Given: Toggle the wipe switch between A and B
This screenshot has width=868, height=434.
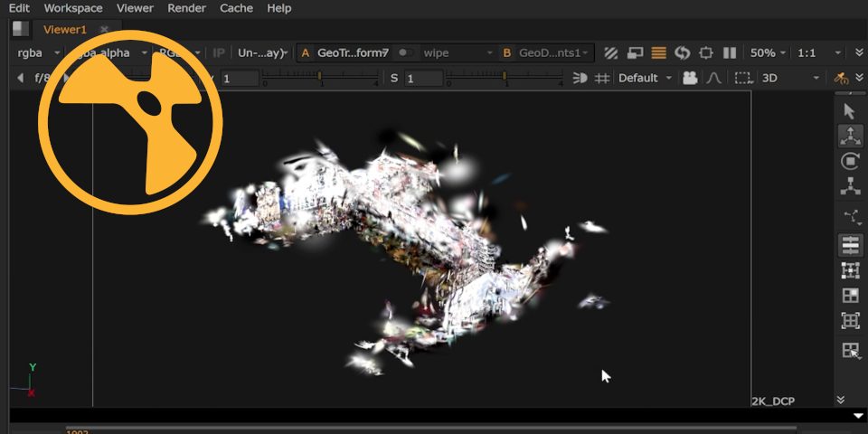Looking at the screenshot, I should click(408, 53).
